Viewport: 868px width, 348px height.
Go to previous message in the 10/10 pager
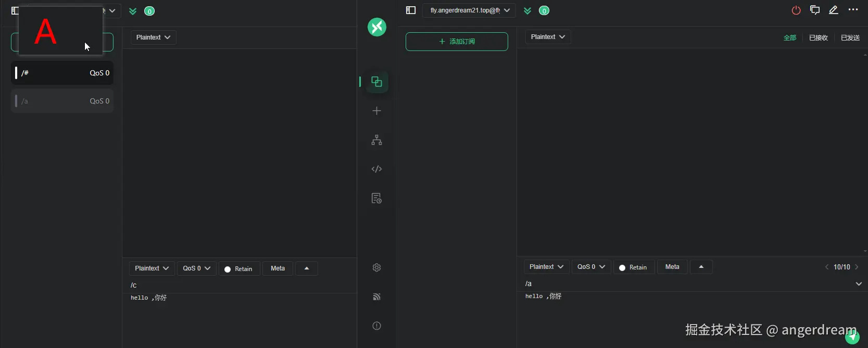pyautogui.click(x=826, y=267)
